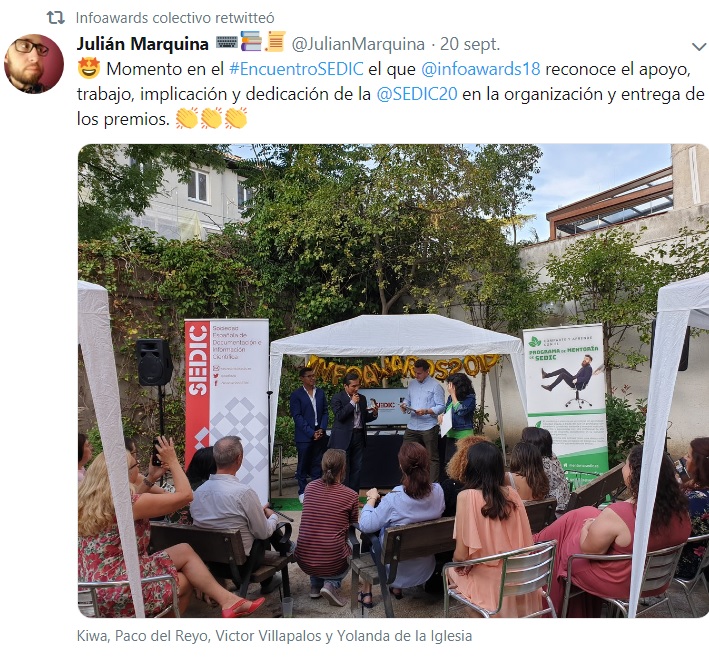Click the clapping hands emoji

point(211,119)
